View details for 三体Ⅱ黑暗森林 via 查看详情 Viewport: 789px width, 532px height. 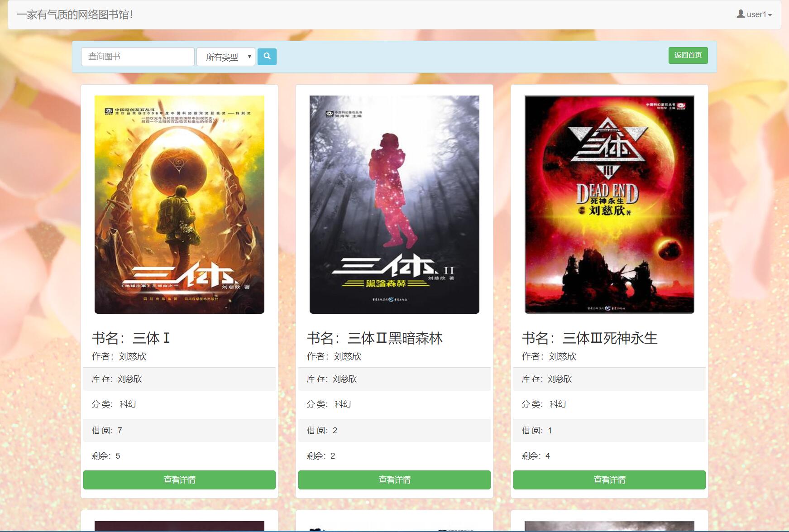pos(394,480)
